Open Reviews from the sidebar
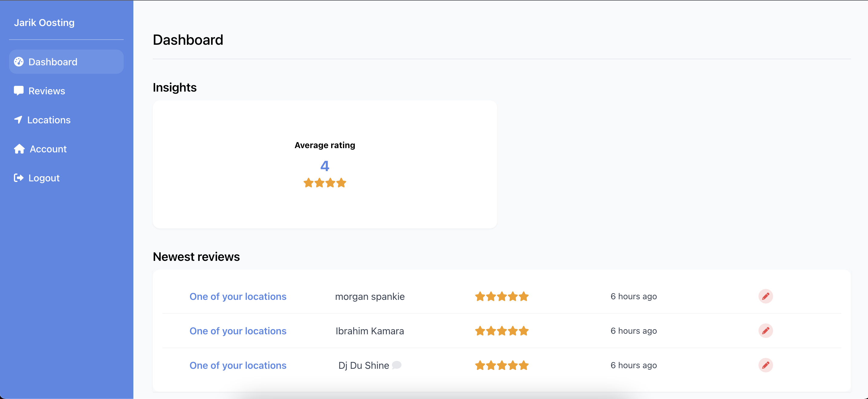 click(47, 91)
